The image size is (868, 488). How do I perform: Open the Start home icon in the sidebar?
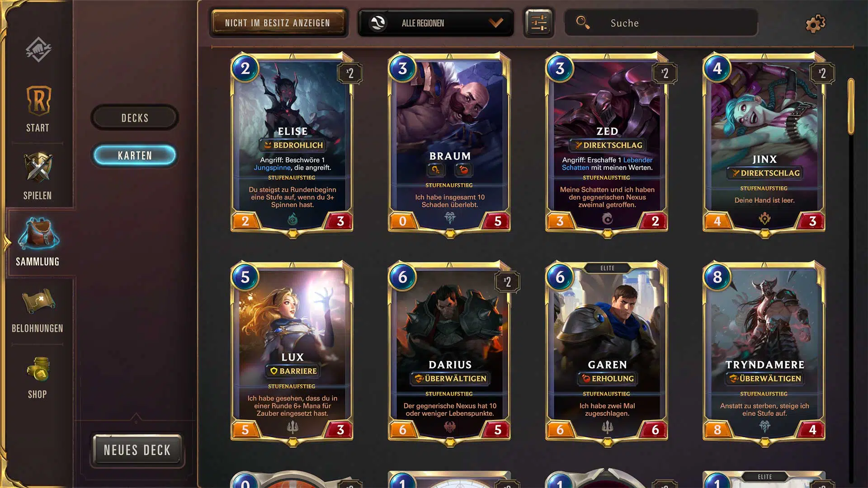click(38, 101)
